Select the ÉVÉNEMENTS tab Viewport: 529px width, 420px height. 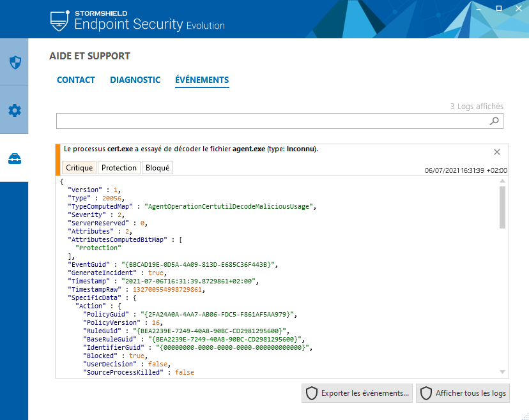202,80
